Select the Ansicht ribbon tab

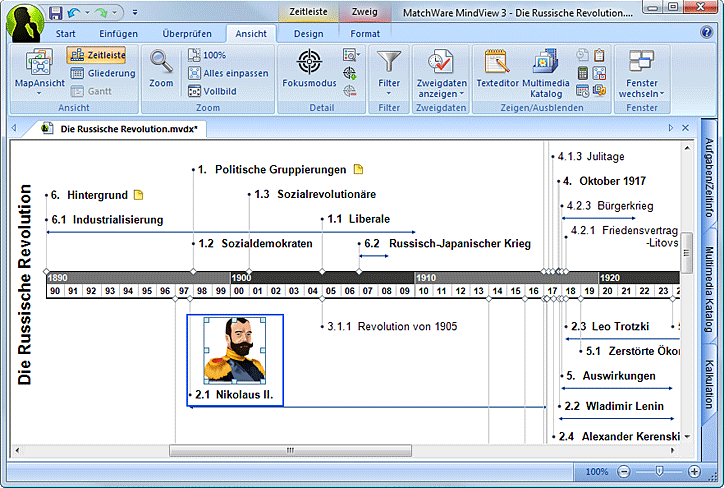[x=251, y=34]
